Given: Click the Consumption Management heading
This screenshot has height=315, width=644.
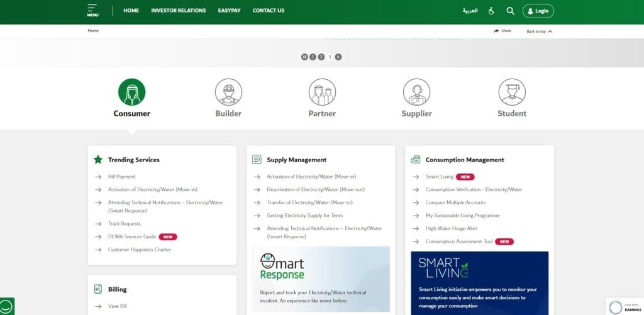Looking at the screenshot, I should (x=465, y=160).
